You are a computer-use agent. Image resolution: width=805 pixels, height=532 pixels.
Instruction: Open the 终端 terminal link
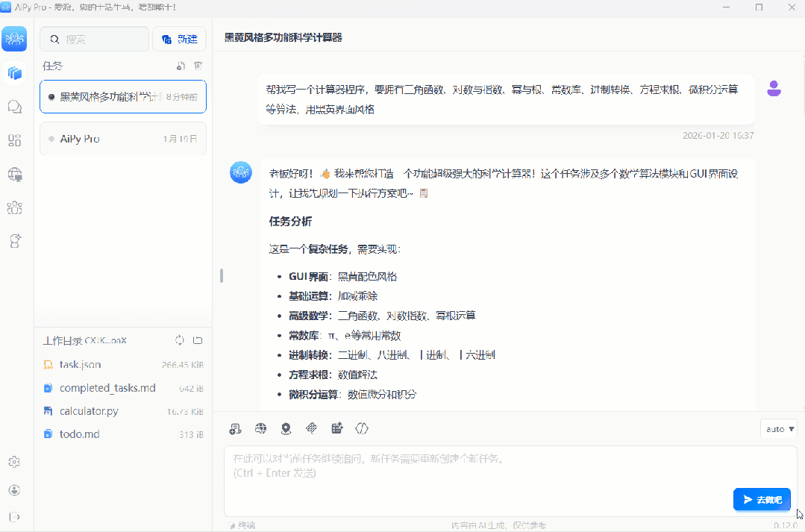[241, 525]
